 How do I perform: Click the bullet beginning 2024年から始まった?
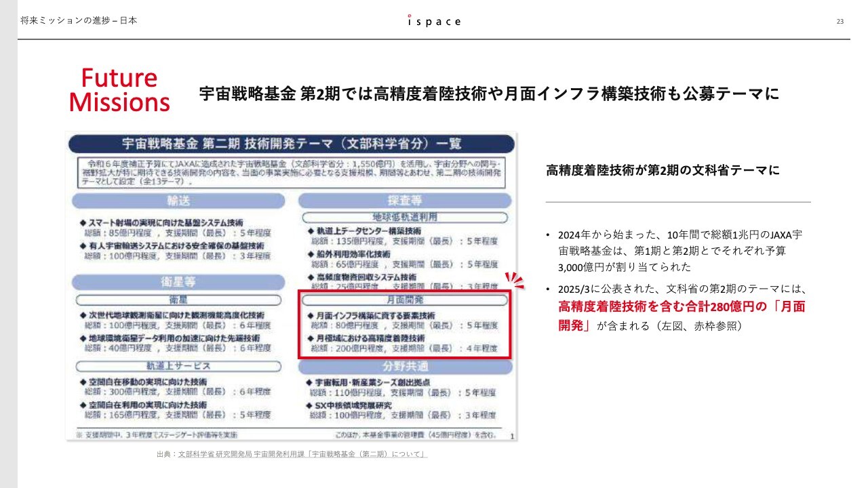tap(681, 251)
